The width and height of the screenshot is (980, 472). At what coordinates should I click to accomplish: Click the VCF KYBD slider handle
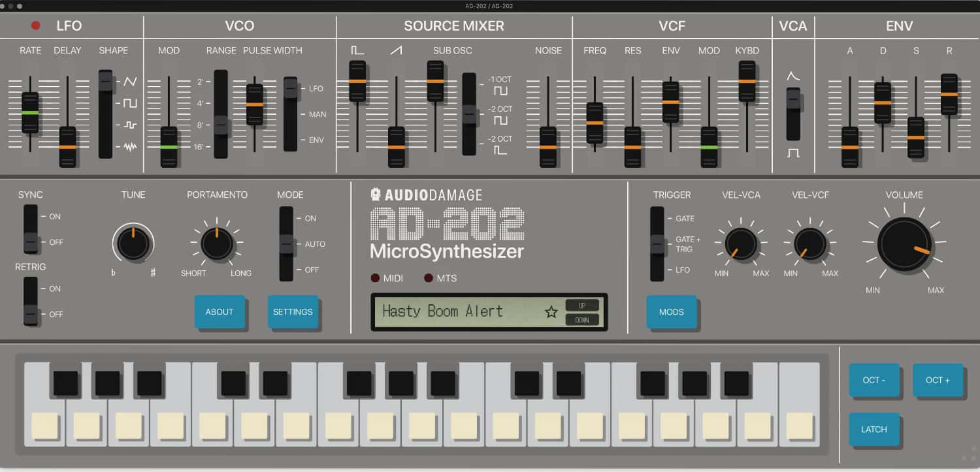point(747,81)
